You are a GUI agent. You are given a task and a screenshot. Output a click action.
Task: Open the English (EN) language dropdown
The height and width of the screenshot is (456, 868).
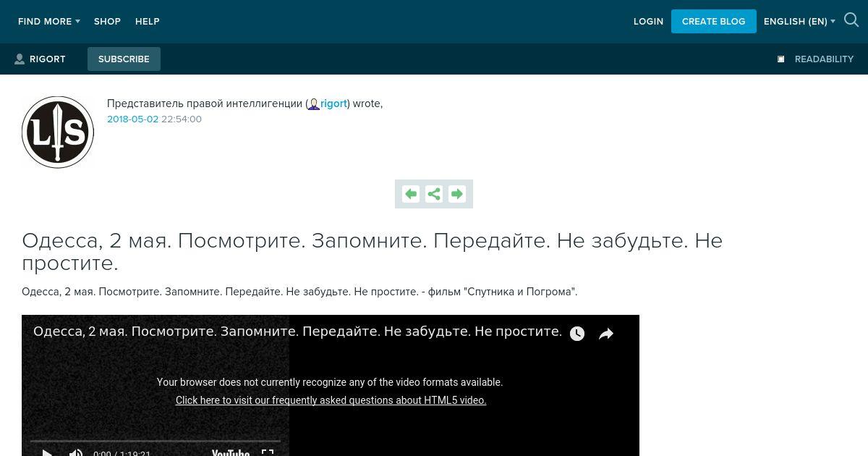799,22
